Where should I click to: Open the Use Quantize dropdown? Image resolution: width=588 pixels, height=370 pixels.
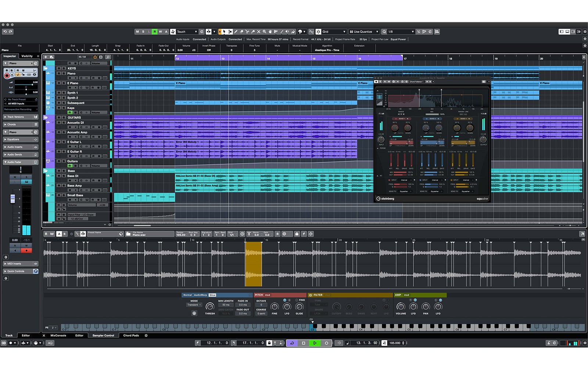coord(363,32)
